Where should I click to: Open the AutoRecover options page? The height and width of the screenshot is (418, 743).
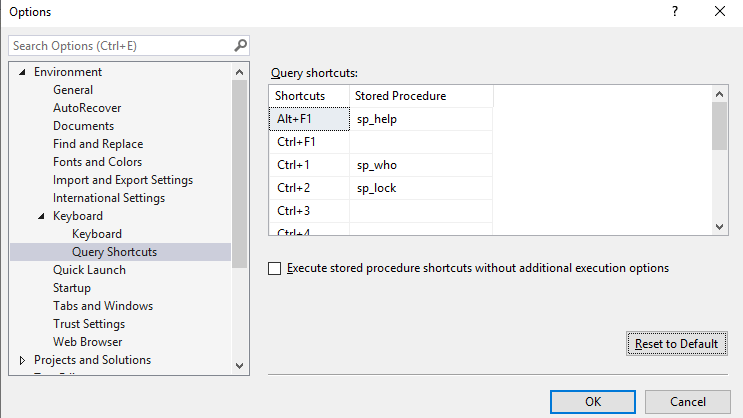[x=87, y=108]
